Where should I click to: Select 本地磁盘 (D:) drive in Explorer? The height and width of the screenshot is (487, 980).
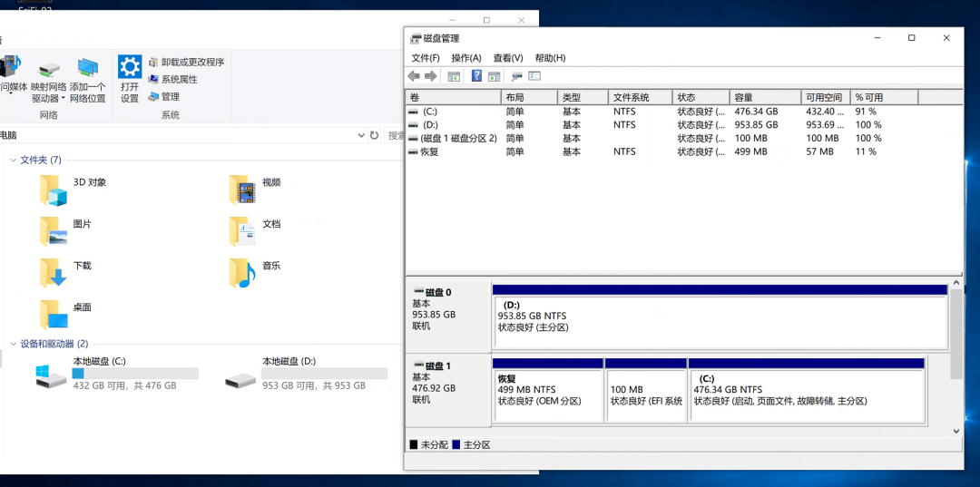click(x=307, y=374)
